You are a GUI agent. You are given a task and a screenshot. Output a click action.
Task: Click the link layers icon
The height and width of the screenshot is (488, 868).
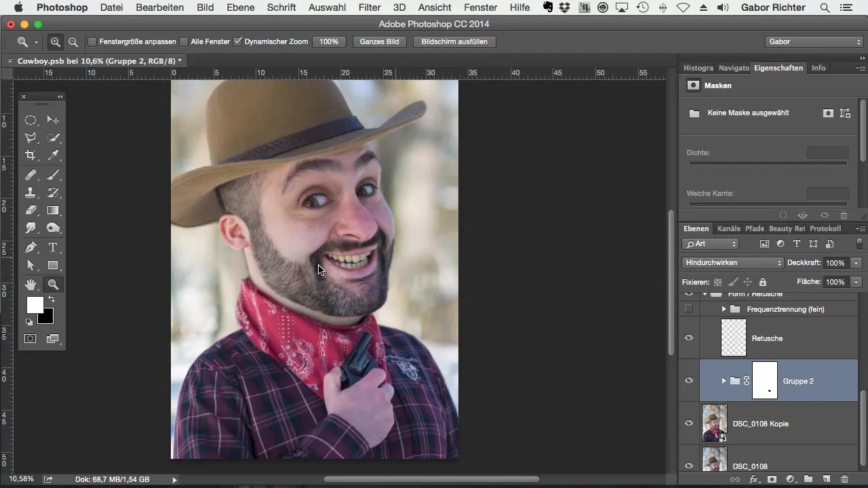(x=735, y=479)
